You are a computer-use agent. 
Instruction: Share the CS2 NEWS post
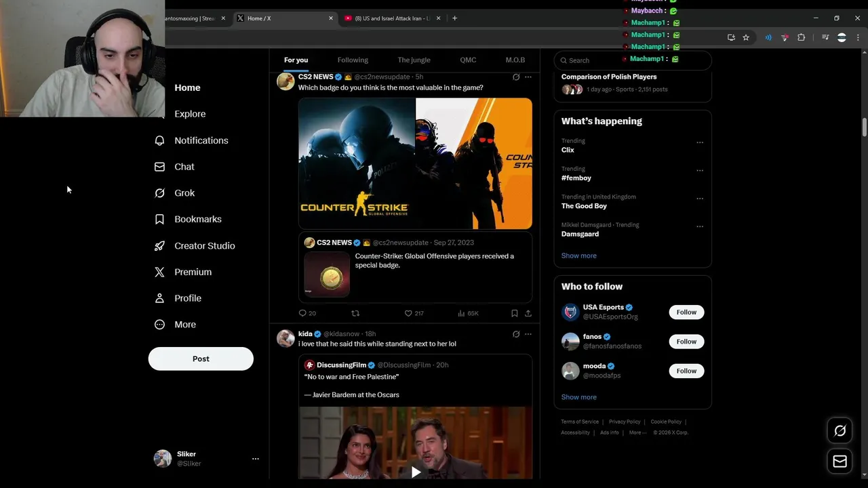(x=528, y=313)
